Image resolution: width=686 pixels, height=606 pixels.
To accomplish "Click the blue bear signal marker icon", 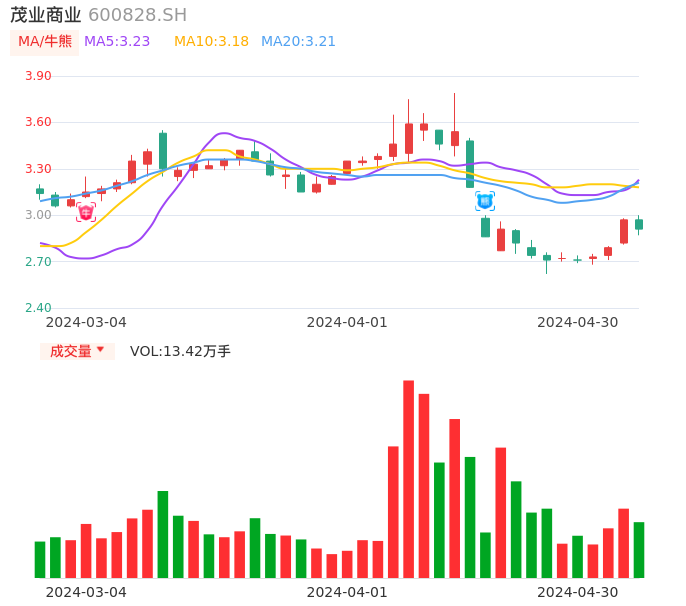I will click(x=485, y=201).
